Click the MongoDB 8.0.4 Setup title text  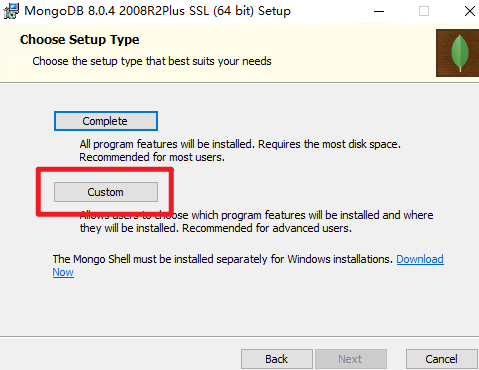(157, 11)
